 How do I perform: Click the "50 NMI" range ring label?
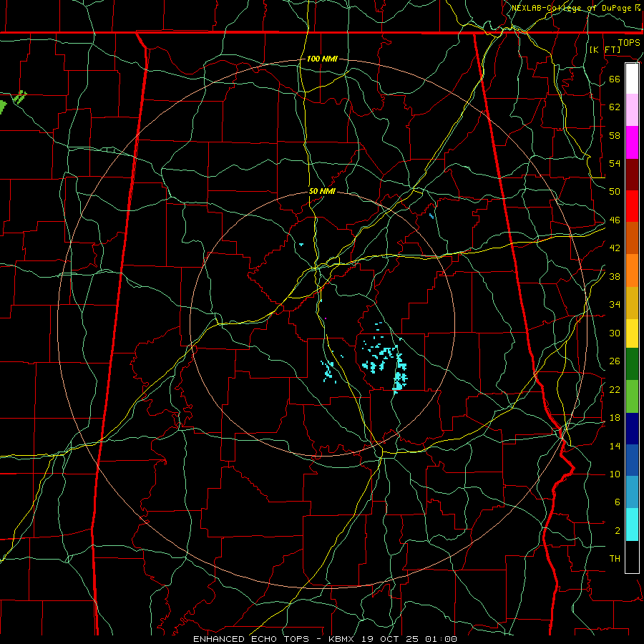click(322, 191)
